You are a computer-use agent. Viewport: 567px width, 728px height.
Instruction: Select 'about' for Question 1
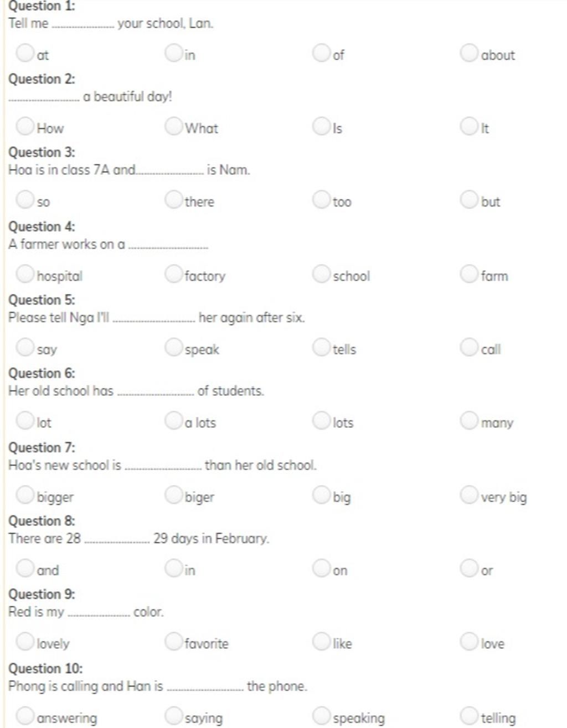coord(469,53)
